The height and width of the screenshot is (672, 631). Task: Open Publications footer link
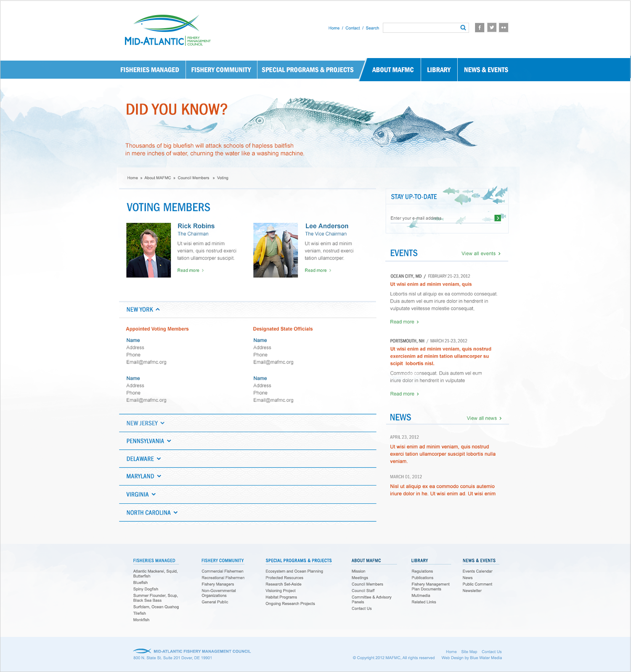tap(422, 578)
